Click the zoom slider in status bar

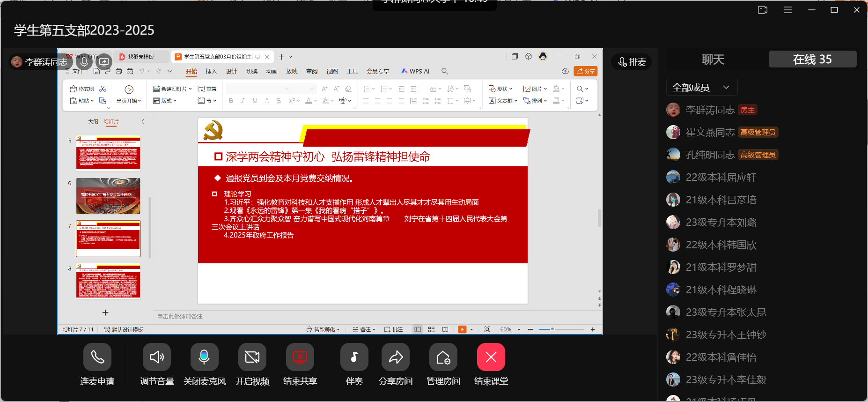click(x=553, y=329)
